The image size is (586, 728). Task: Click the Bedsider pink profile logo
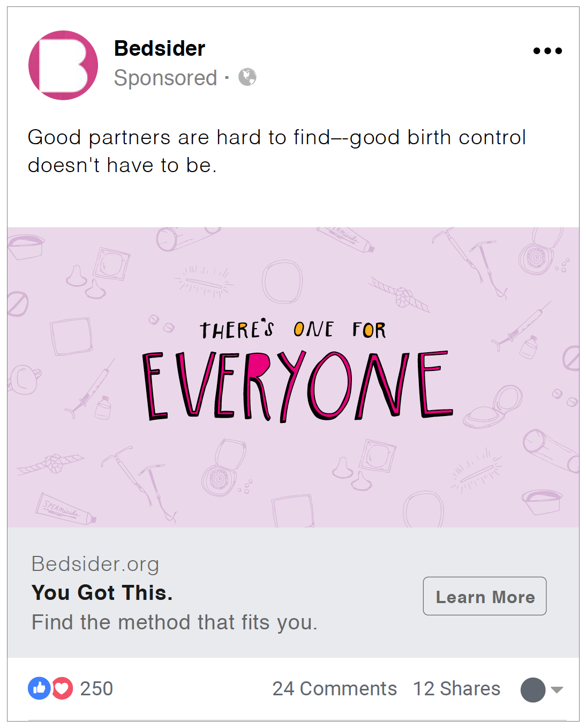[x=63, y=65]
